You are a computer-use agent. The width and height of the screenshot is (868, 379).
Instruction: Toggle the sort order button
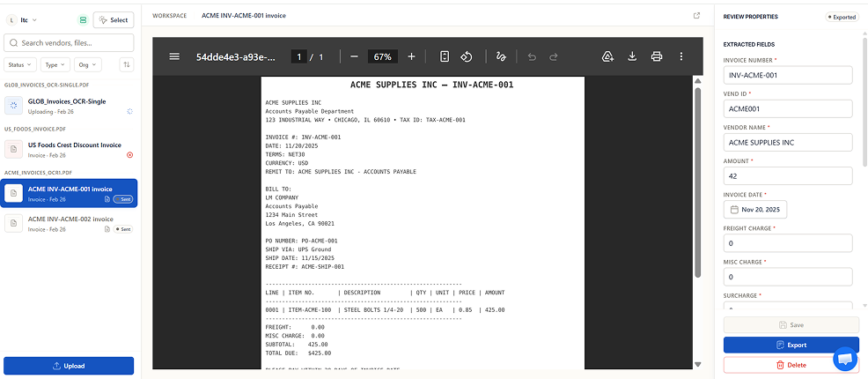pos(126,64)
